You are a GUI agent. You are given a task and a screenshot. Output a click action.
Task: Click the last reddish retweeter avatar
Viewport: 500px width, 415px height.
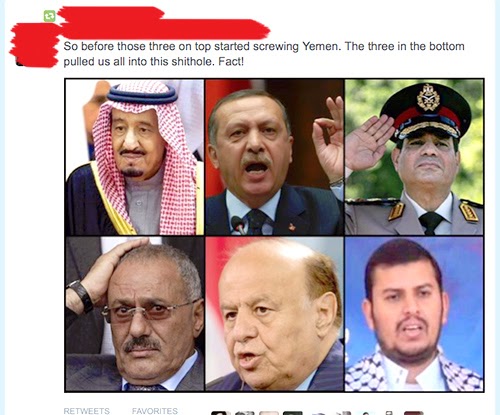click(414, 413)
